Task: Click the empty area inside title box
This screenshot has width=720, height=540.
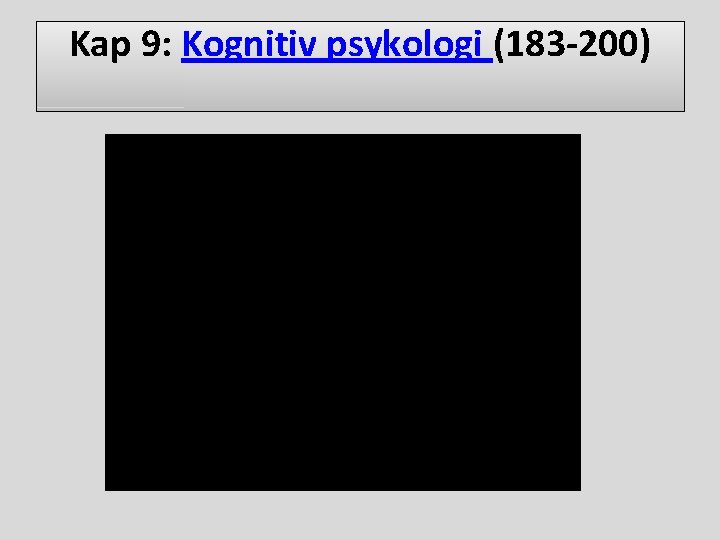Action: [x=360, y=87]
